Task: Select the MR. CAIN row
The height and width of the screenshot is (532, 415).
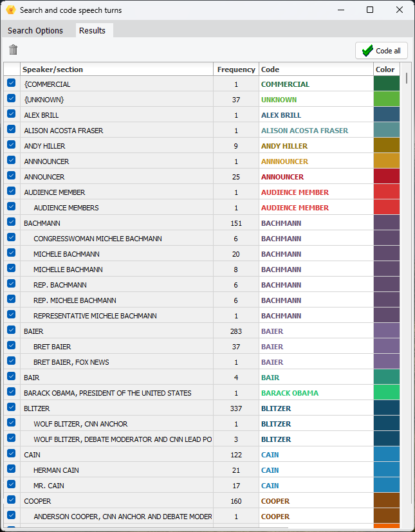Action: click(x=201, y=486)
